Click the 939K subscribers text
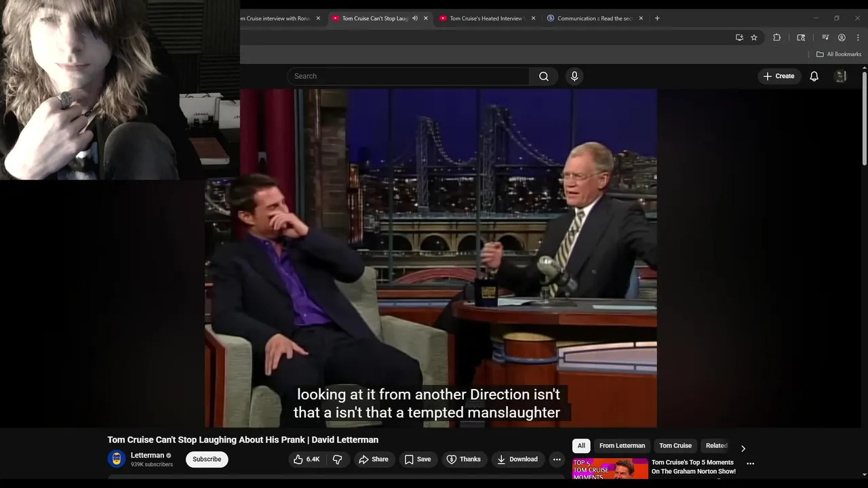Viewport: 868px width, 488px height. (152, 465)
